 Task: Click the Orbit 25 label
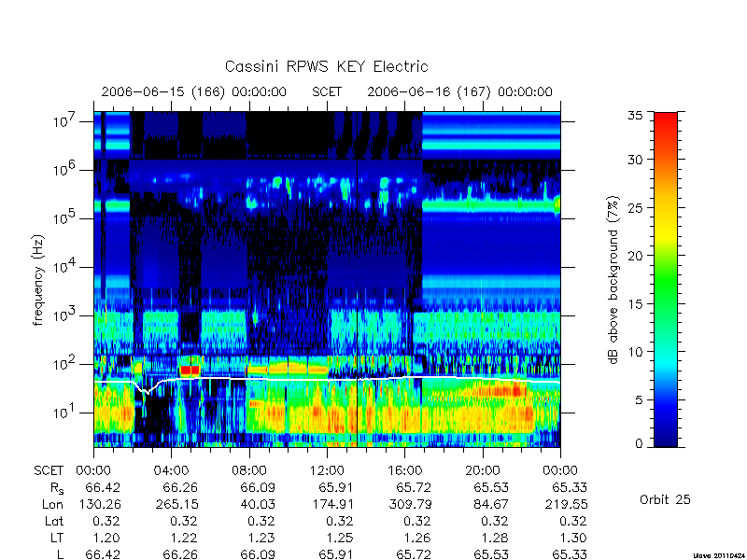coord(665,499)
